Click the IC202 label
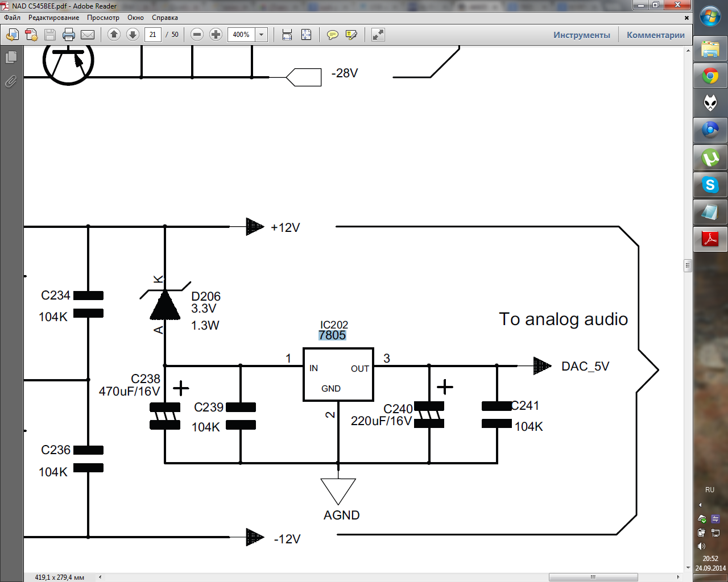 click(x=334, y=325)
